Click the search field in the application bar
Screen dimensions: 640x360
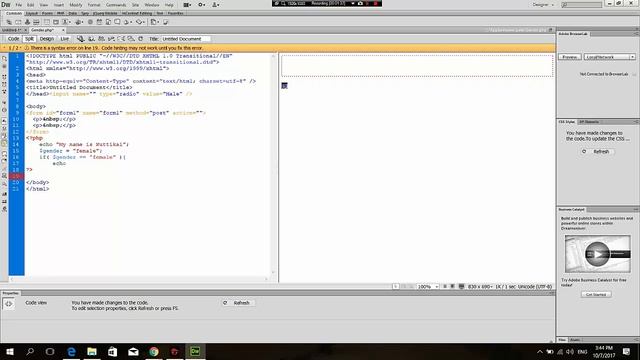tap(582, 4)
